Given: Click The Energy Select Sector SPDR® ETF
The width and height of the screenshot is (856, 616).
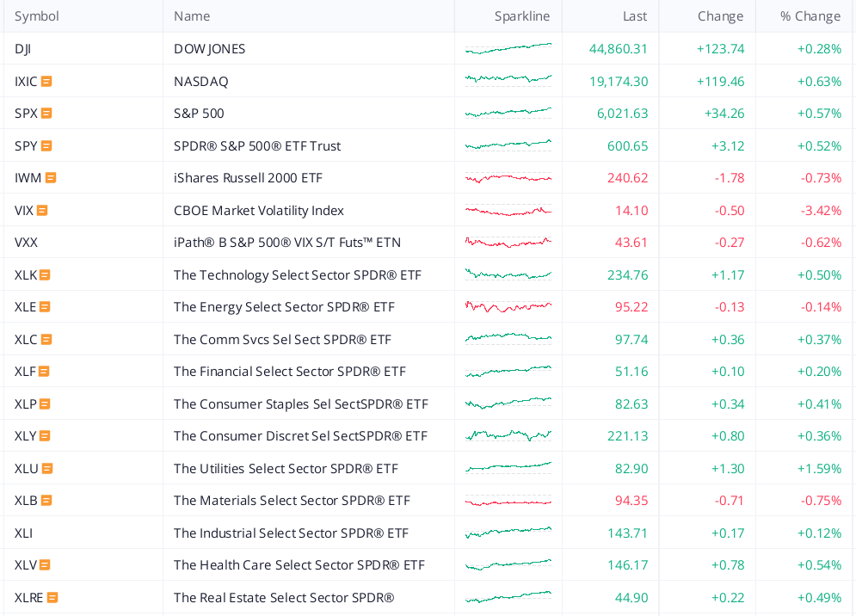Looking at the screenshot, I should [284, 307].
